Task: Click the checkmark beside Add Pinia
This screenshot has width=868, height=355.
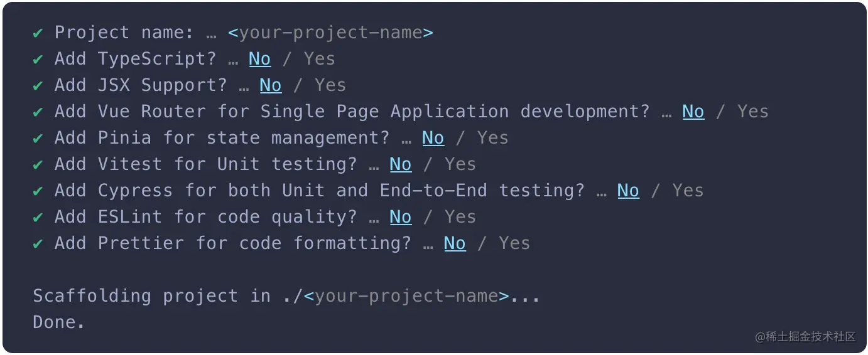Action: [x=38, y=138]
